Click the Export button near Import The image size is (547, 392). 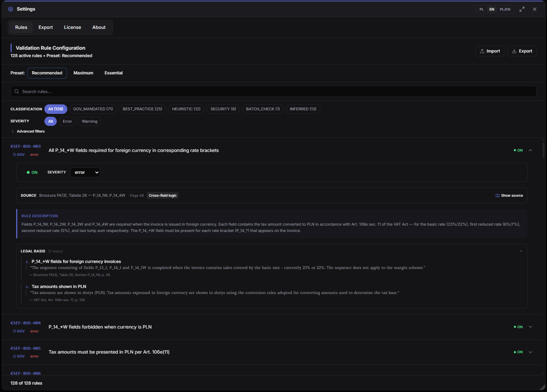coord(522,51)
